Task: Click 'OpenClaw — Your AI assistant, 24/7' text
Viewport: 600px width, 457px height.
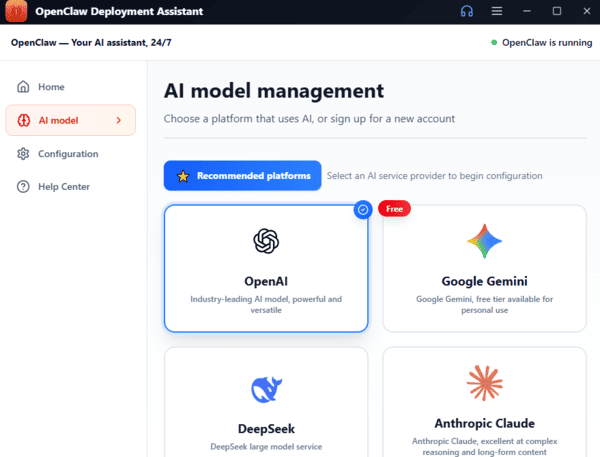Action: tap(91, 42)
